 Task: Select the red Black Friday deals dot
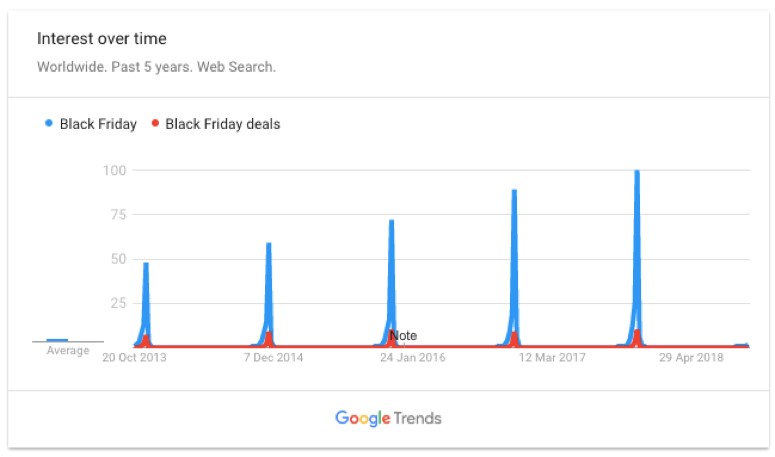[155, 123]
